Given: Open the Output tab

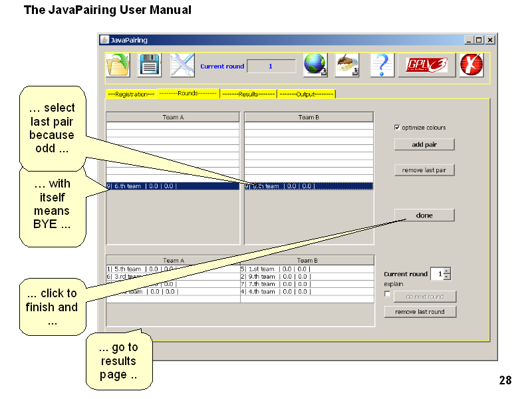Looking at the screenshot, I should click(306, 94).
